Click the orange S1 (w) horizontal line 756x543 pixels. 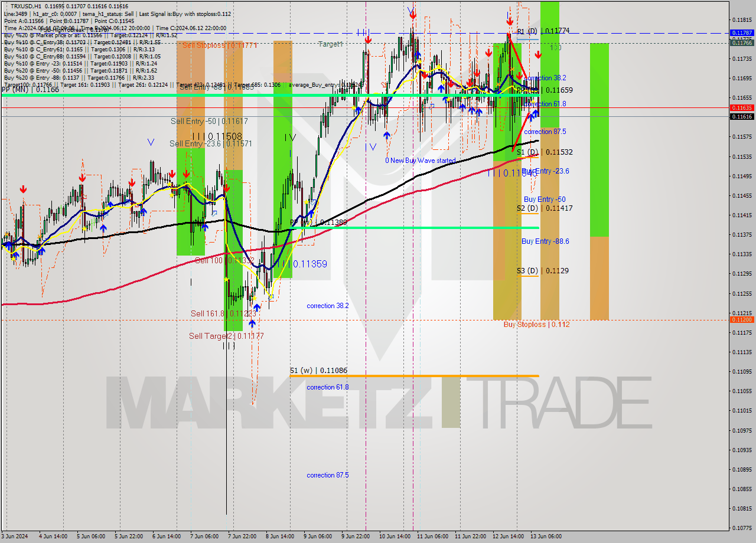tap(414, 376)
